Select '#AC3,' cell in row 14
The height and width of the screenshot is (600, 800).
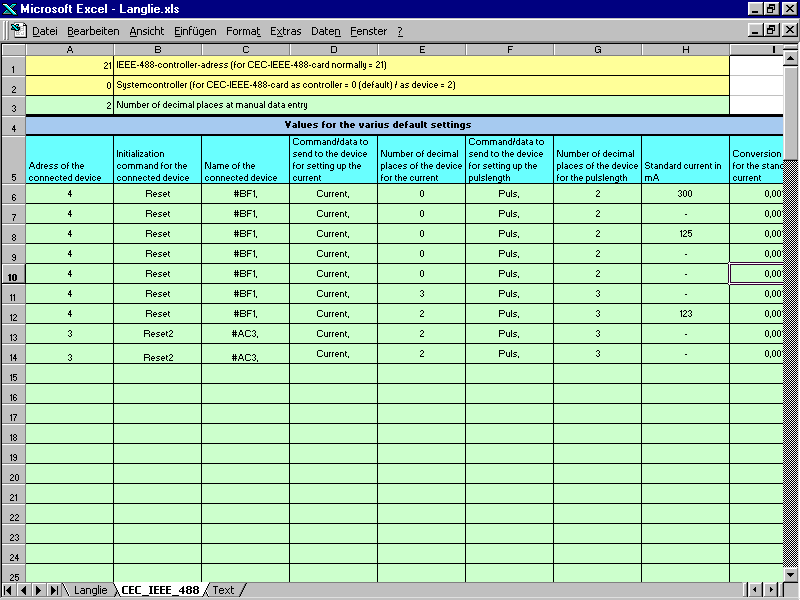click(x=245, y=354)
